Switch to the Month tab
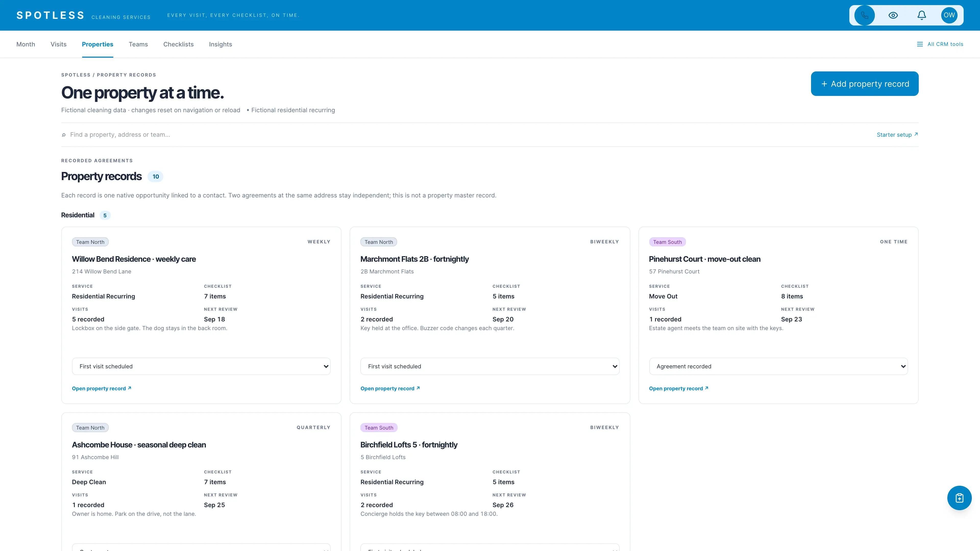980x551 pixels. (26, 44)
